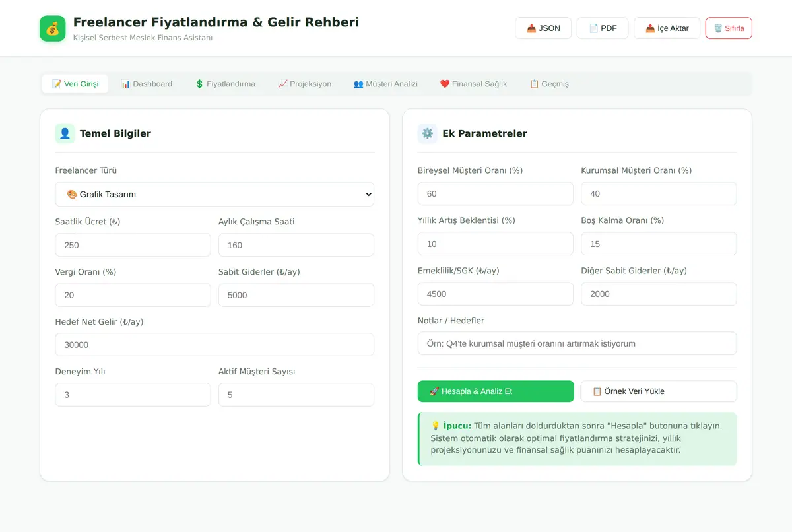Select the Boş Kalma Oranı field
The width and height of the screenshot is (792, 532).
[x=659, y=244]
